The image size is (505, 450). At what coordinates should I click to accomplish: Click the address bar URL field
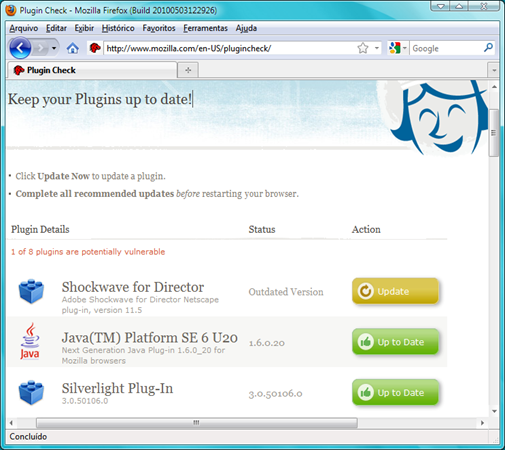click(x=230, y=48)
